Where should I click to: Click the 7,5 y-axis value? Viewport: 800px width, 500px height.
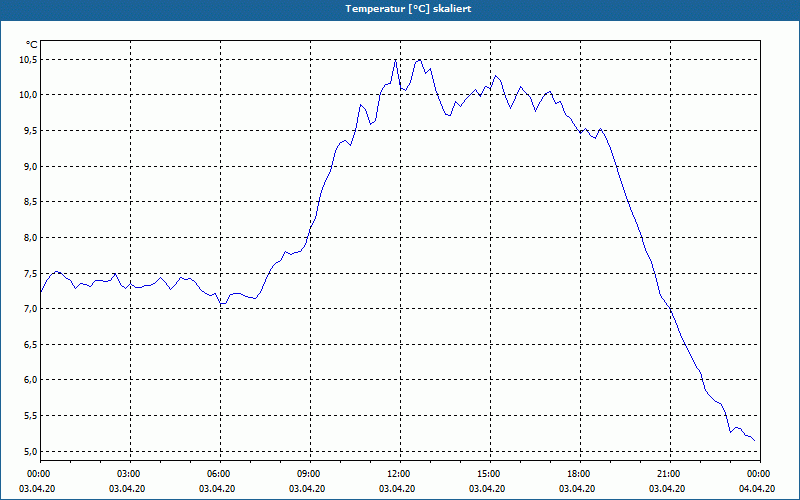(30, 273)
